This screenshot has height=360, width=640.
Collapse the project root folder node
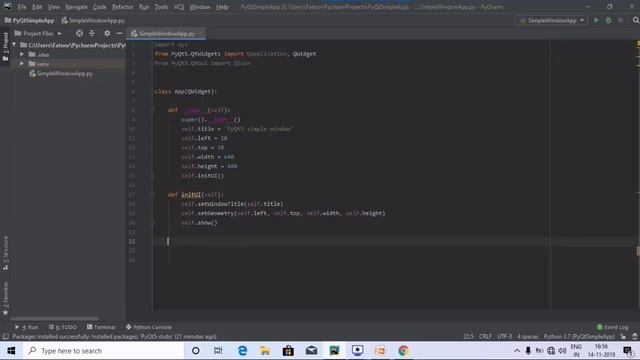point(14,44)
